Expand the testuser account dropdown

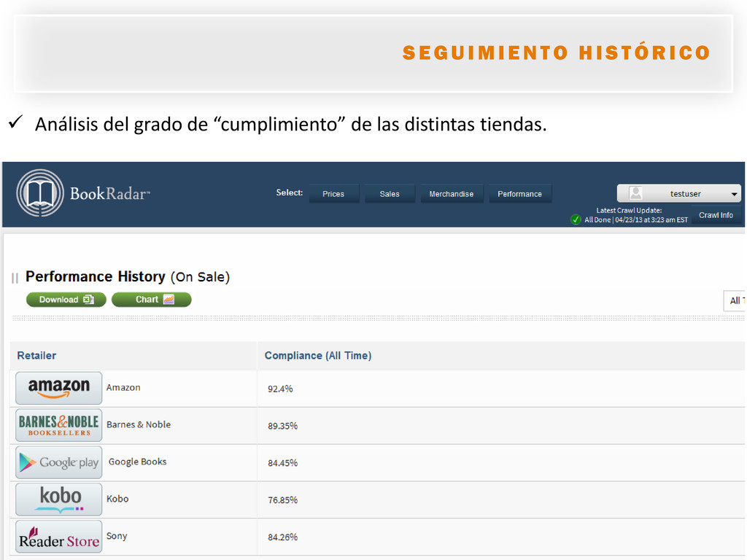pos(679,193)
